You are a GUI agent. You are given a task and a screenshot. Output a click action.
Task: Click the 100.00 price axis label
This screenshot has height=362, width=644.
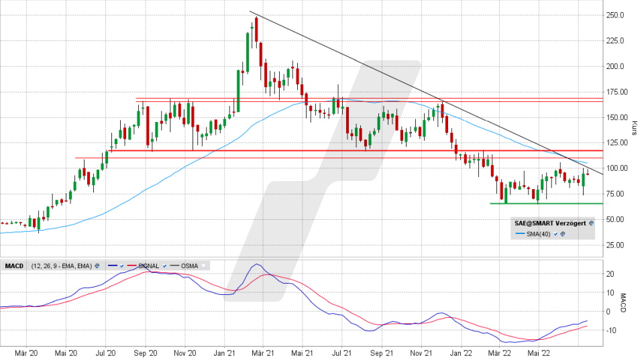pyautogui.click(x=617, y=168)
